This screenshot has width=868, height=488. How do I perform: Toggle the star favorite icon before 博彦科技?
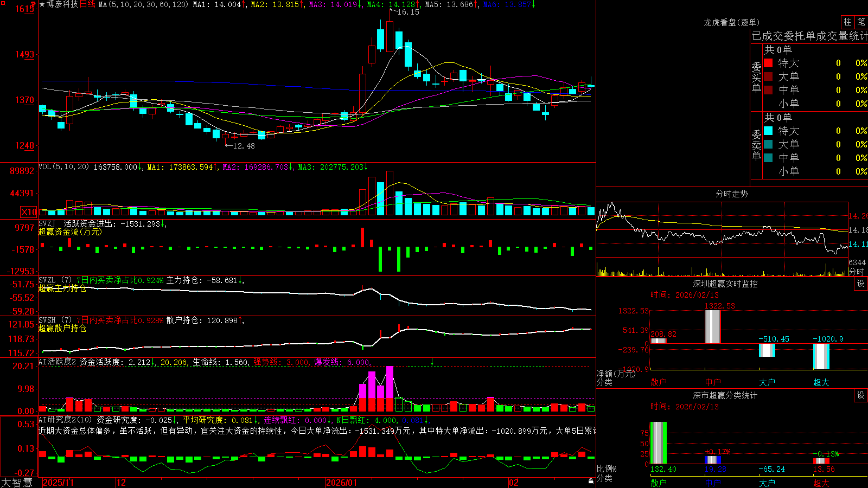point(42,4)
